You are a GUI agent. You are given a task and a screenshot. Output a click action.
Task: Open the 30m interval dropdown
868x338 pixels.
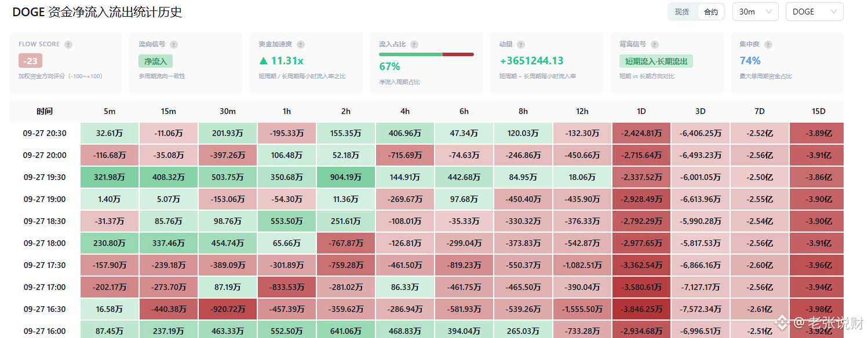click(x=756, y=12)
